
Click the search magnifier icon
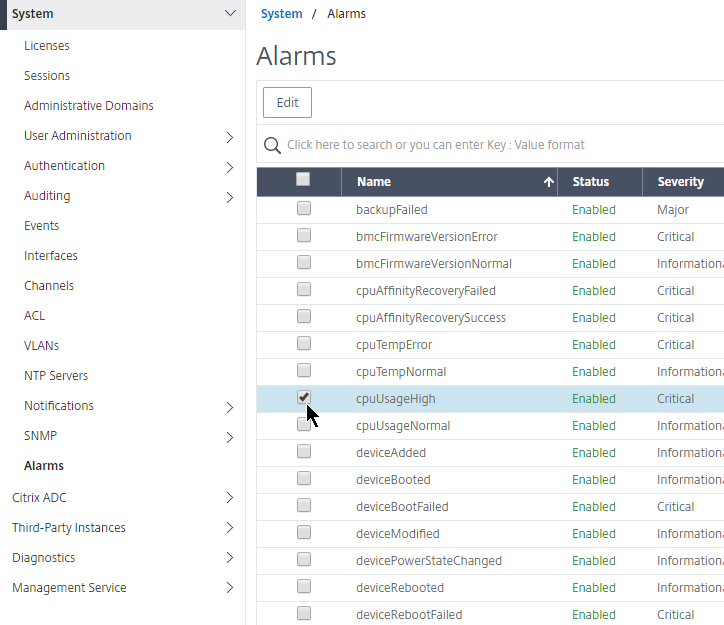272,145
